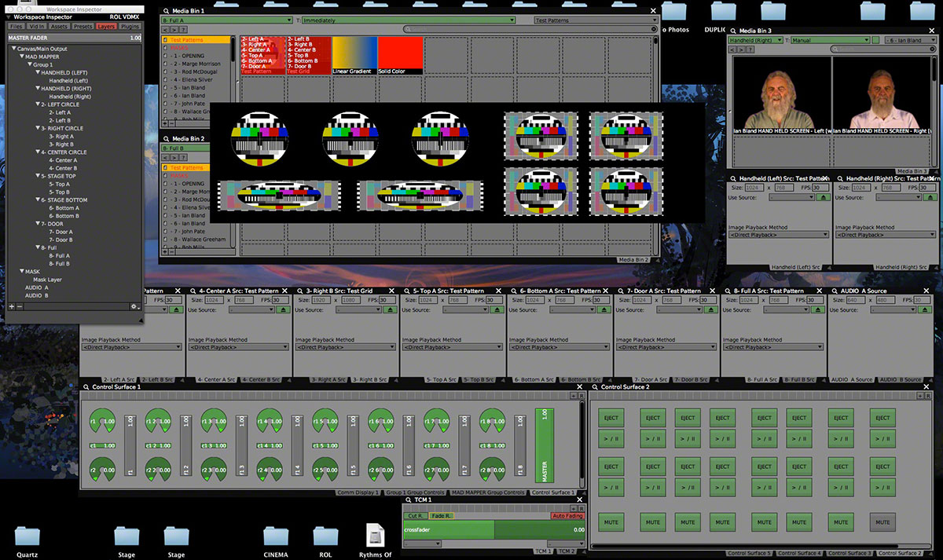Screen dimensions: 943x560
Task: Open the Immediately trigger dropdown in Media Bin 1
Action: click(409, 20)
